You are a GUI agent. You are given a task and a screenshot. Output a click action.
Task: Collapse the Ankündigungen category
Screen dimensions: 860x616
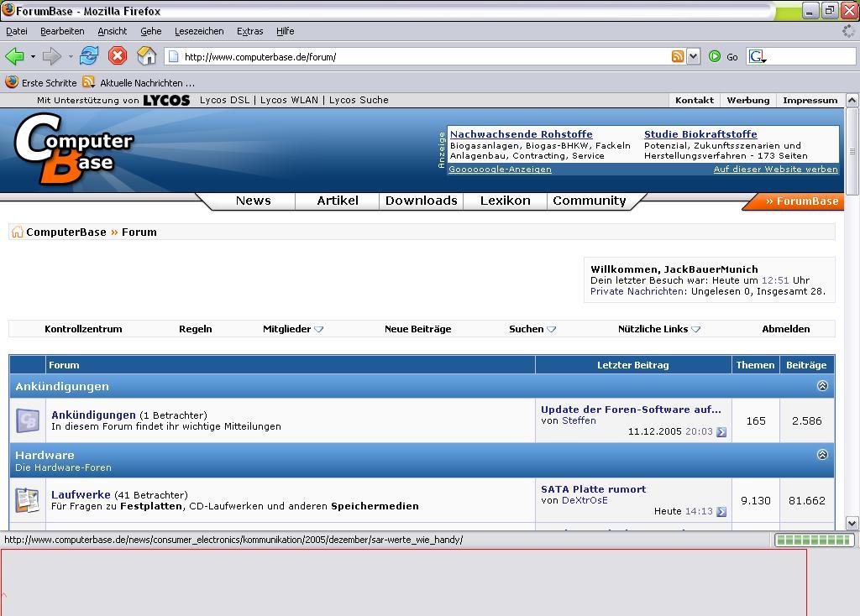click(822, 386)
